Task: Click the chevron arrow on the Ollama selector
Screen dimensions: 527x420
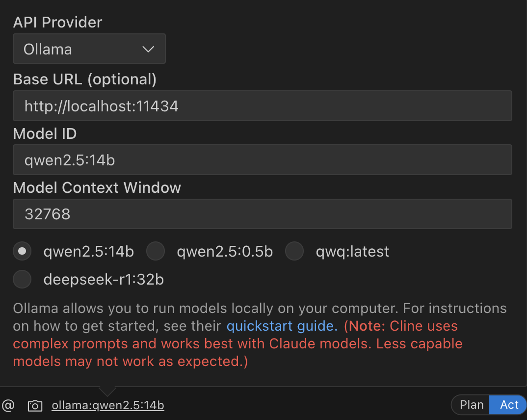Action: point(148,49)
